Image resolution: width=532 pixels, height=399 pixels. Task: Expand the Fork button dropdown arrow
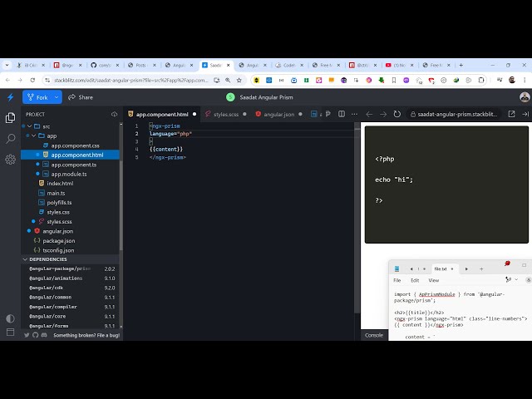(x=57, y=97)
